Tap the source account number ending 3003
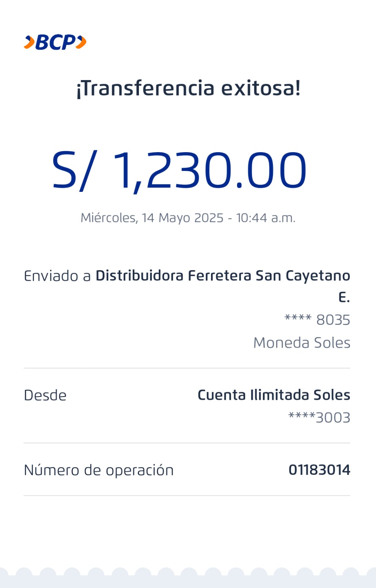The width and height of the screenshot is (376, 588). [319, 417]
